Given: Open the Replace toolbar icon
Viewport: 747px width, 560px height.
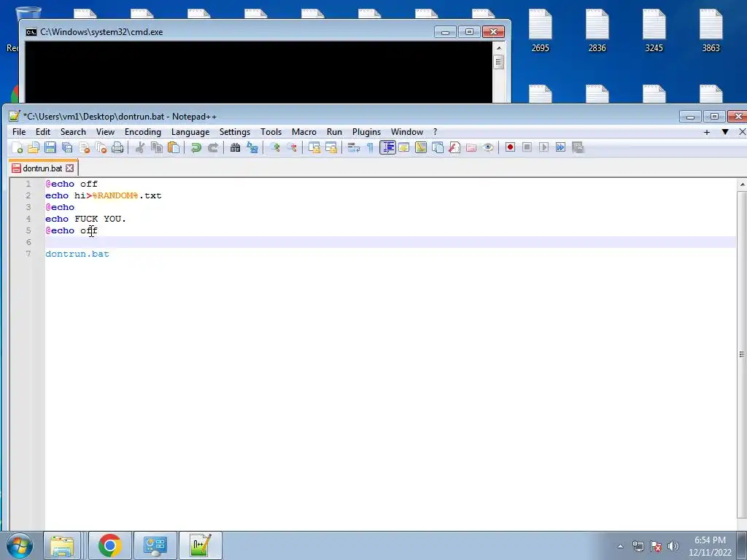Looking at the screenshot, I should pos(252,147).
